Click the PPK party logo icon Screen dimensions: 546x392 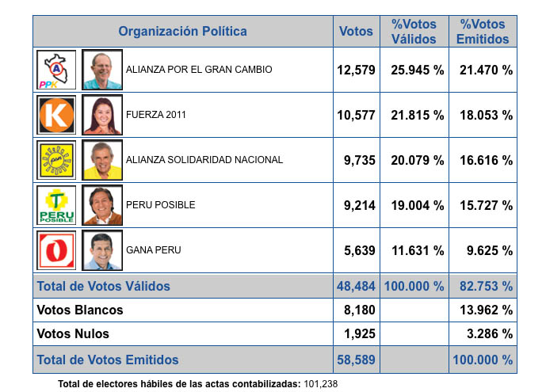pyautogui.click(x=57, y=70)
